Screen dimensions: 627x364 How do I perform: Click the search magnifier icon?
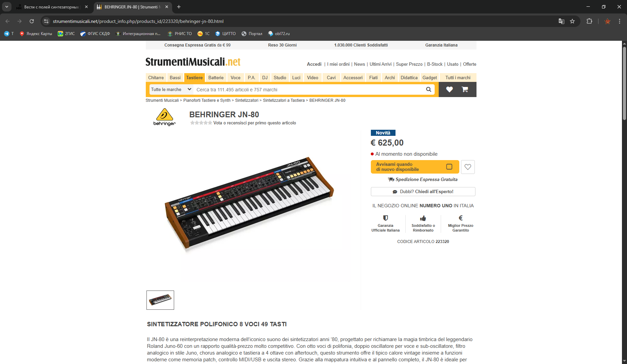(429, 89)
